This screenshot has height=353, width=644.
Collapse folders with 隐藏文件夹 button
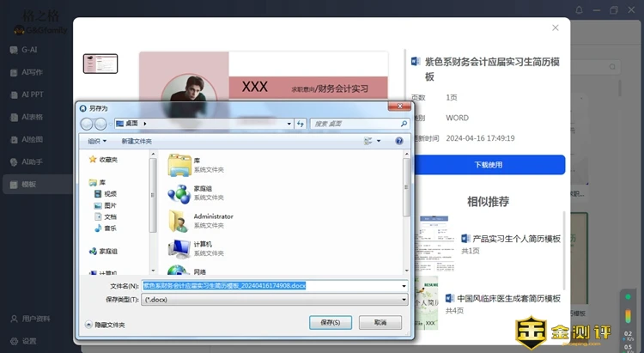point(105,325)
